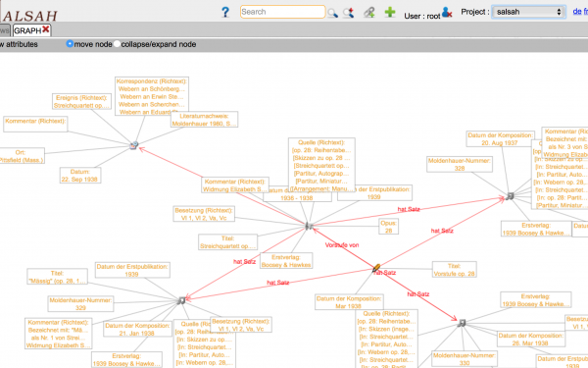Click inside the Search input field

click(283, 12)
